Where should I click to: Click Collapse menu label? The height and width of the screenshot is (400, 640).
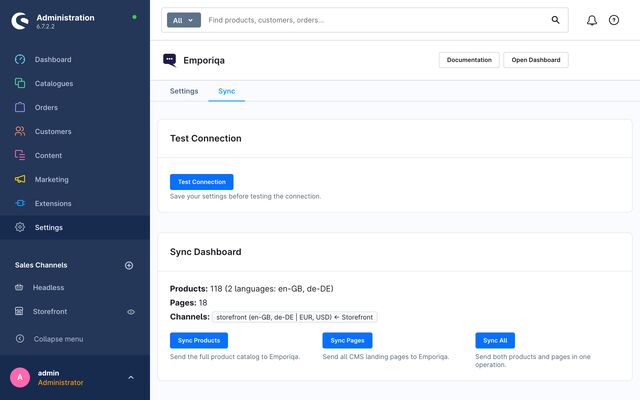click(58, 339)
